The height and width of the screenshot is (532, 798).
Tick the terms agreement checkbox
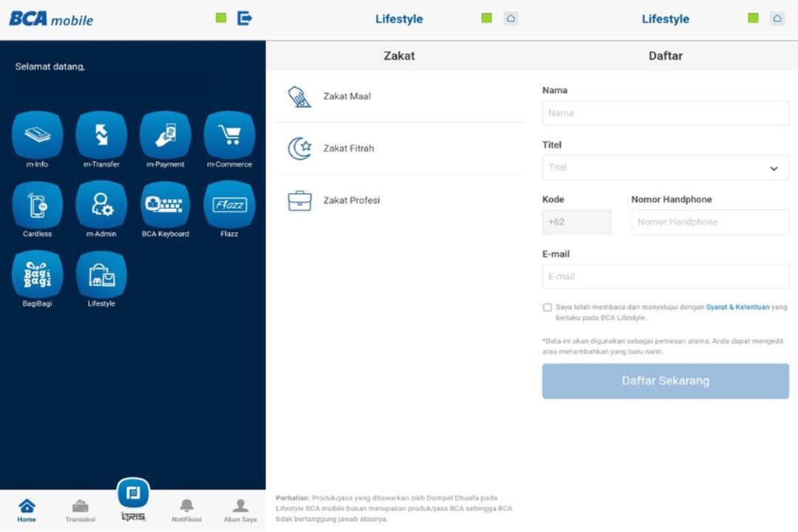tap(547, 307)
